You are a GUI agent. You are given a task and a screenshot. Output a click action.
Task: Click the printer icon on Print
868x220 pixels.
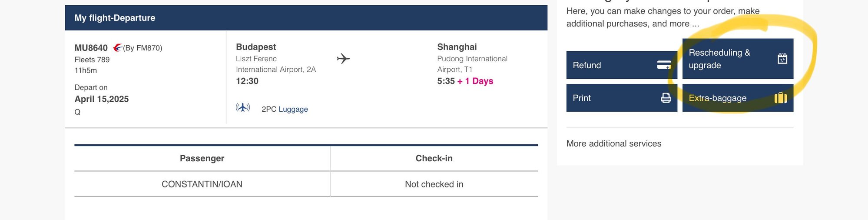(x=666, y=98)
